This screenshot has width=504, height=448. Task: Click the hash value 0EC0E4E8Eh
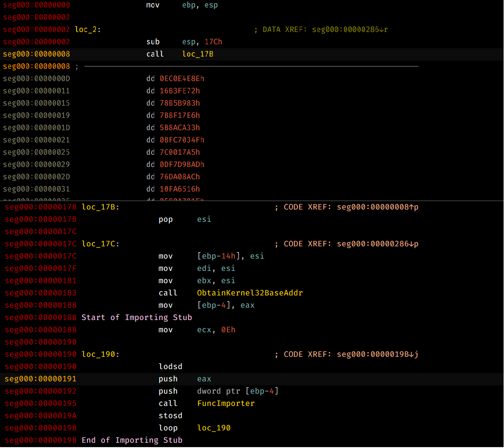pos(182,78)
